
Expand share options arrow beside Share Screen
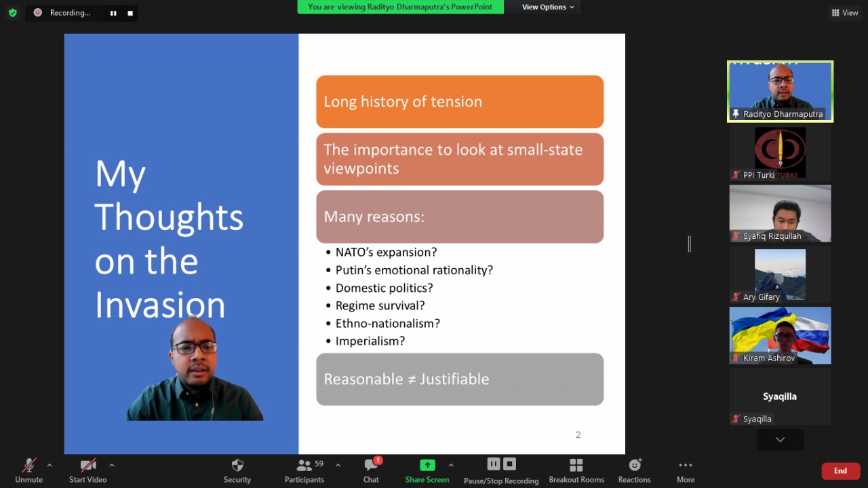(x=451, y=466)
